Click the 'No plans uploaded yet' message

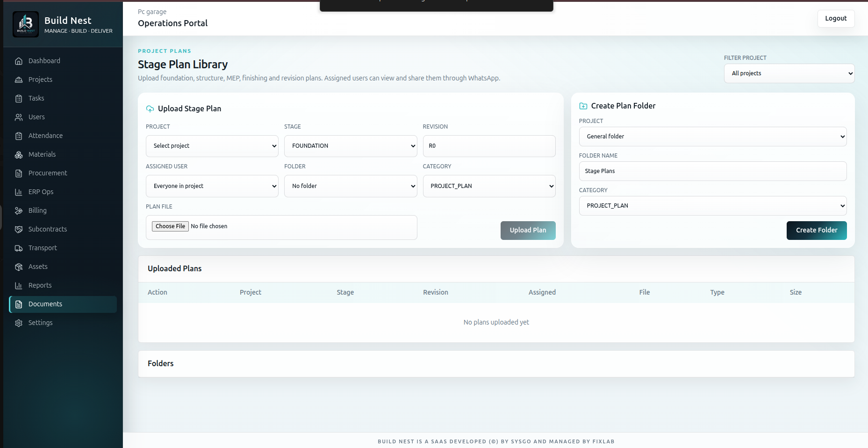(x=496, y=322)
